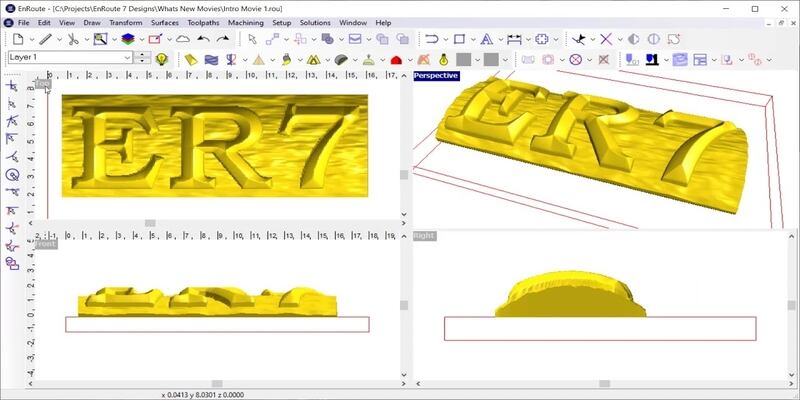This screenshot has height=400, width=800.
Task: Click the Undo arrow
Action: 204,39
